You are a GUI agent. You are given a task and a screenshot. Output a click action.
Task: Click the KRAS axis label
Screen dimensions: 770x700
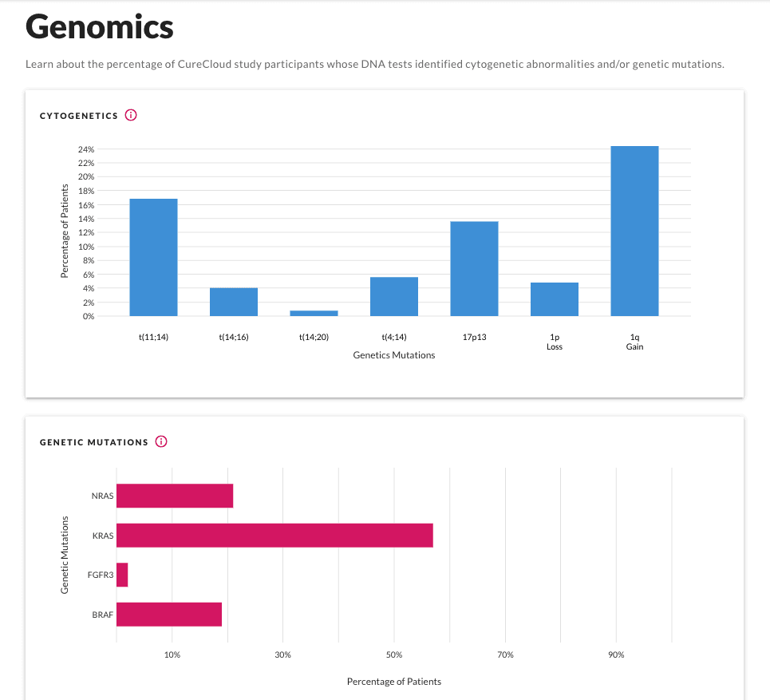coord(103,536)
